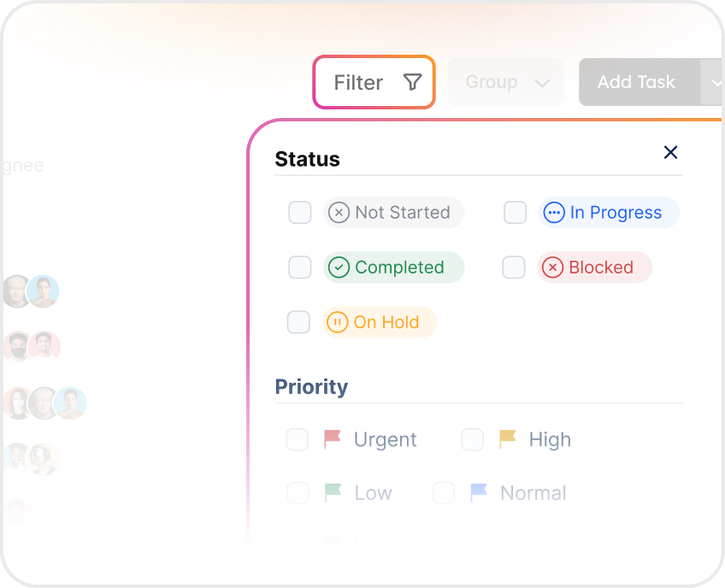
Task: Close the filter panel with X
Action: (670, 152)
